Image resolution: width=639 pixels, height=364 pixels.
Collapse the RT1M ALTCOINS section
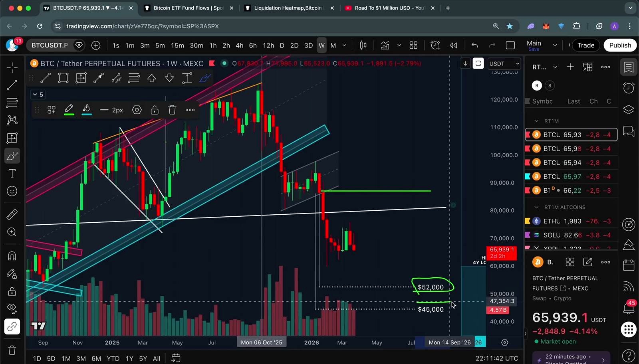[x=537, y=207]
